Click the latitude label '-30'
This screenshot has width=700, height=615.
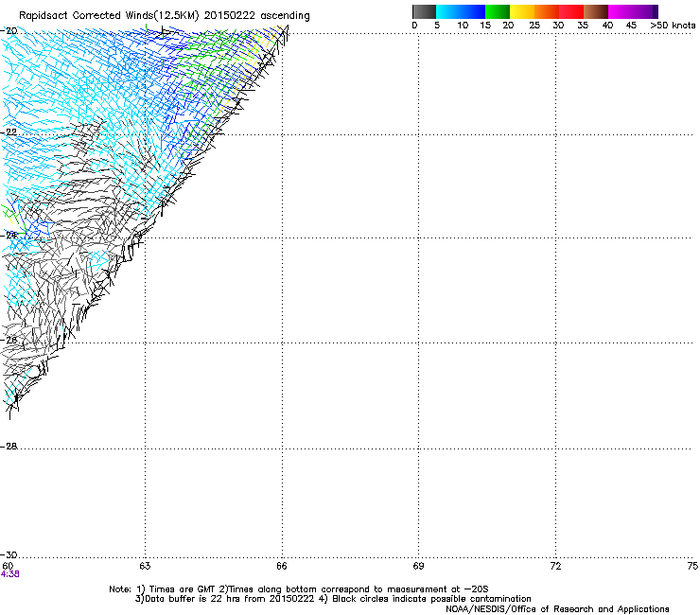(x=9, y=554)
